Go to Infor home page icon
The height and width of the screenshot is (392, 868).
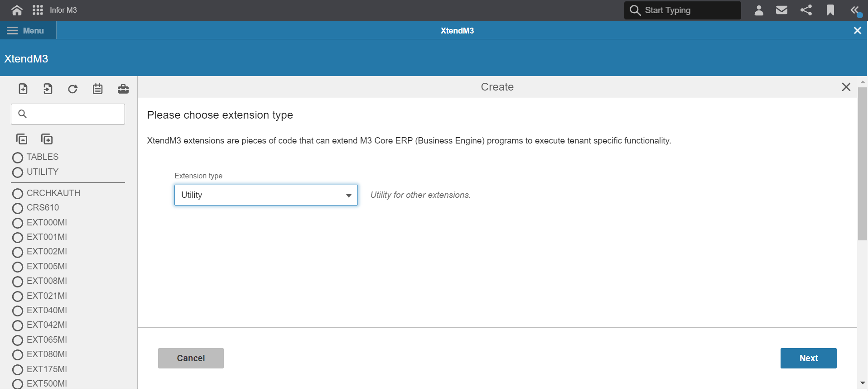(x=17, y=10)
